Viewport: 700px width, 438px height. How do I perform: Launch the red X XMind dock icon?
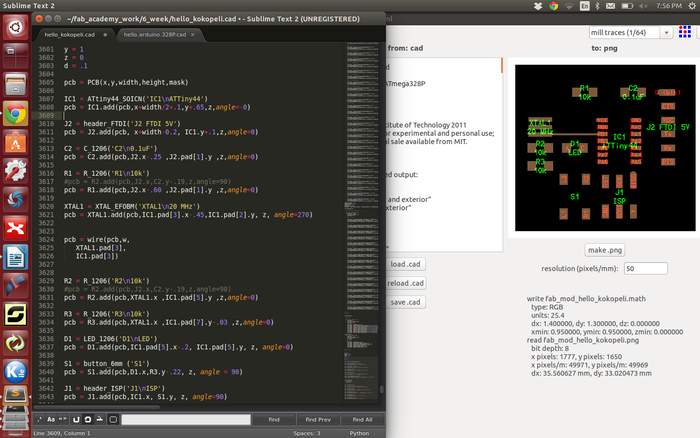[16, 229]
